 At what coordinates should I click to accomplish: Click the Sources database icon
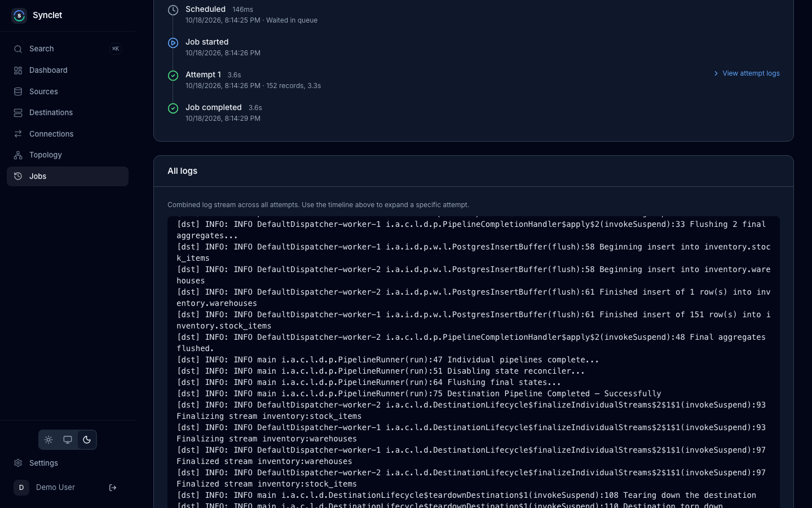[18, 91]
